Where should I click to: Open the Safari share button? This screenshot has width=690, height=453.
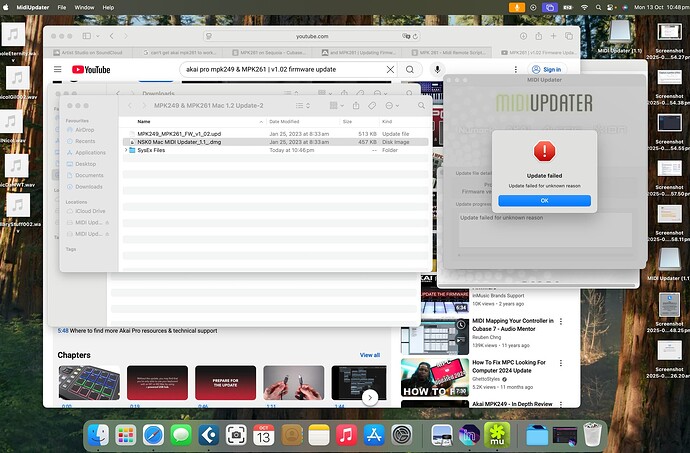pyautogui.click(x=539, y=36)
